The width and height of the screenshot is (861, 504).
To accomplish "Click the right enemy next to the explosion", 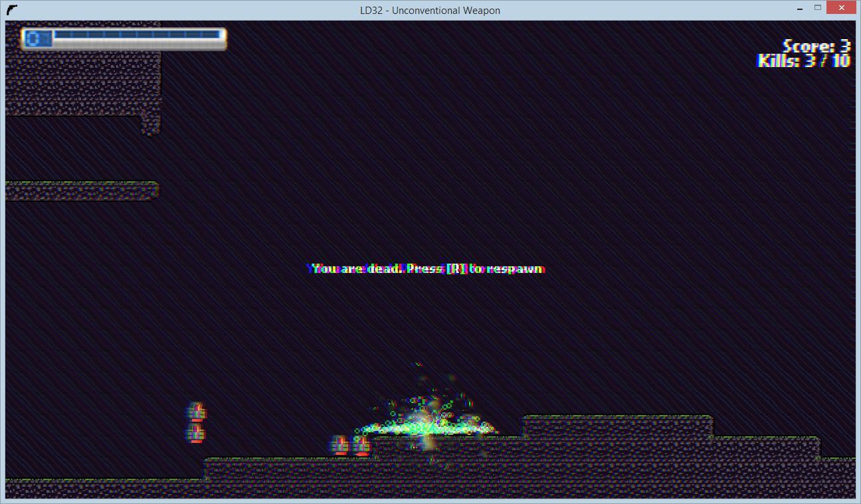I will pos(361,446).
